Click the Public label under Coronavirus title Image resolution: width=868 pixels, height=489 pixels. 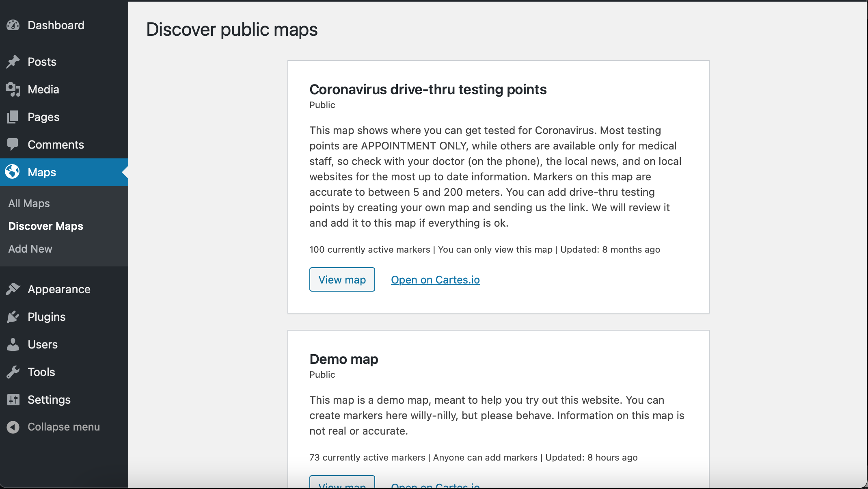pos(322,105)
